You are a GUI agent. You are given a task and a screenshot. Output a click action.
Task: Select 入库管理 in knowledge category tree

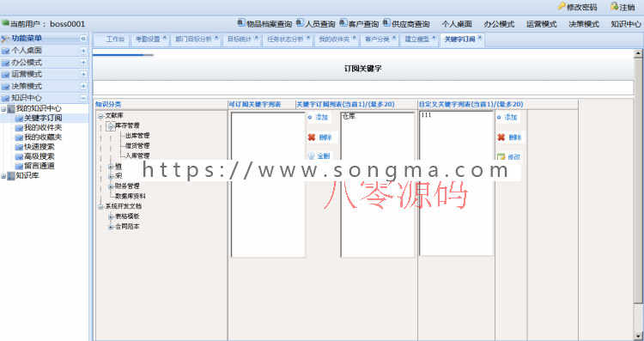click(137, 156)
